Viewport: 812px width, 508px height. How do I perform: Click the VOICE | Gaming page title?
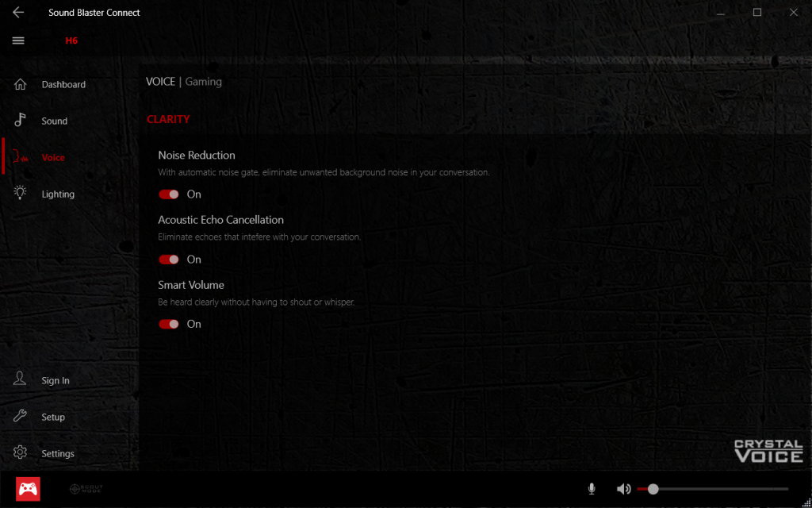tap(184, 82)
